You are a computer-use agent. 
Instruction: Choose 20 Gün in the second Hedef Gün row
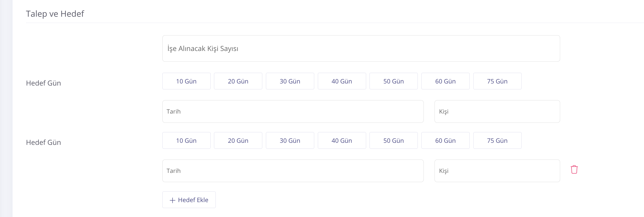coord(238,140)
